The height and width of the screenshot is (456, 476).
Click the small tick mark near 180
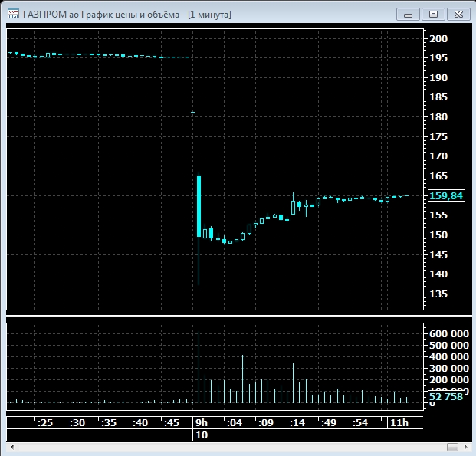[193, 113]
